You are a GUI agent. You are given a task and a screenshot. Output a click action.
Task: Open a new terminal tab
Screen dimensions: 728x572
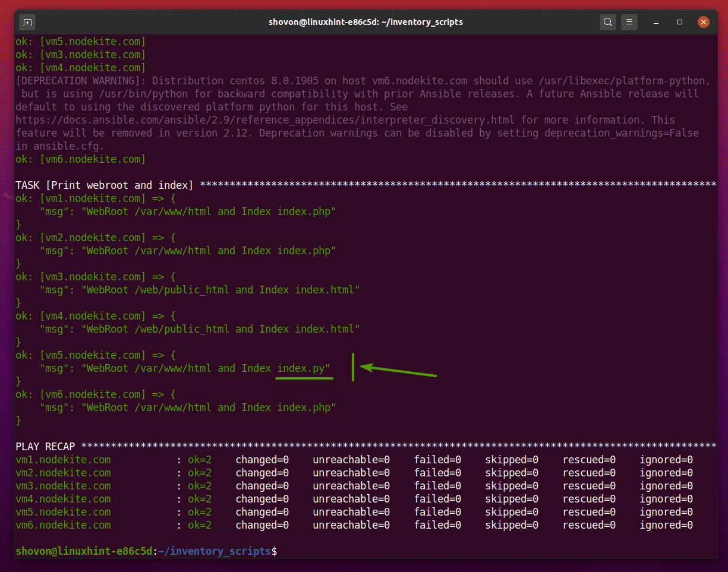tap(27, 21)
